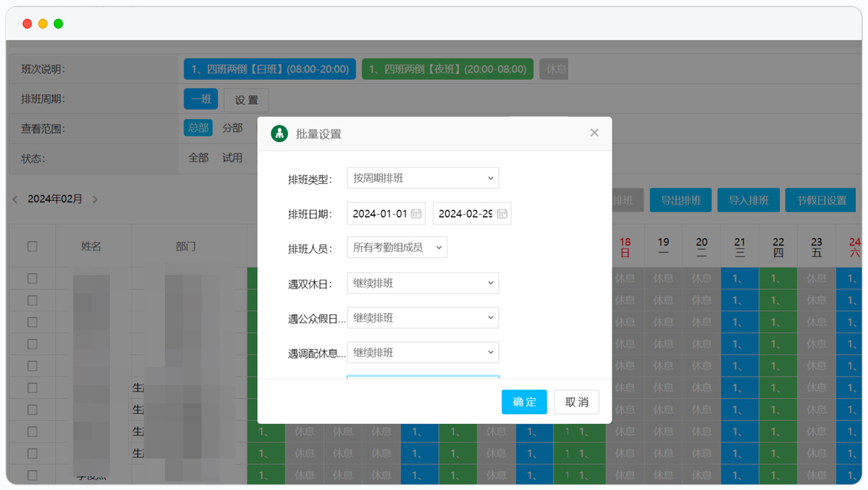
Task: Toggle the select-all checkbox in table header
Action: click(33, 246)
